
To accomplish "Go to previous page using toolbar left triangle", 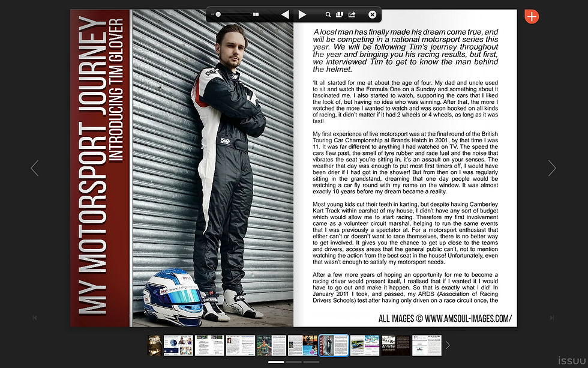I will click(285, 14).
